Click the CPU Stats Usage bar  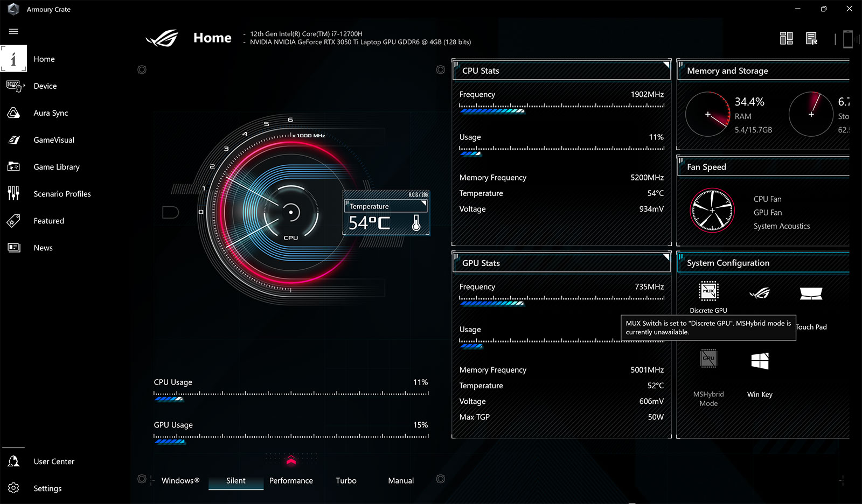pos(561,150)
